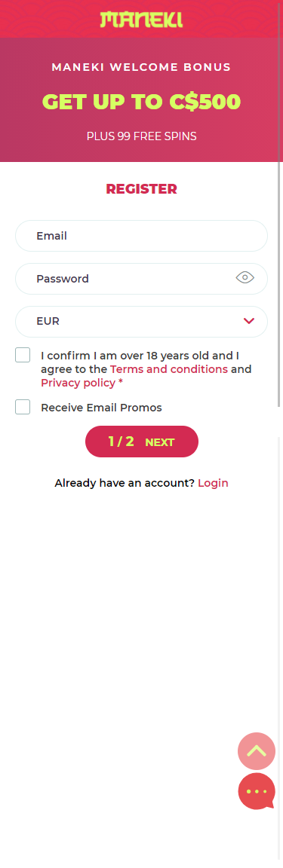Image resolution: width=283 pixels, height=868 pixels.
Task: Click the PLUS 99 FREE SPINS text
Action: pos(142,136)
